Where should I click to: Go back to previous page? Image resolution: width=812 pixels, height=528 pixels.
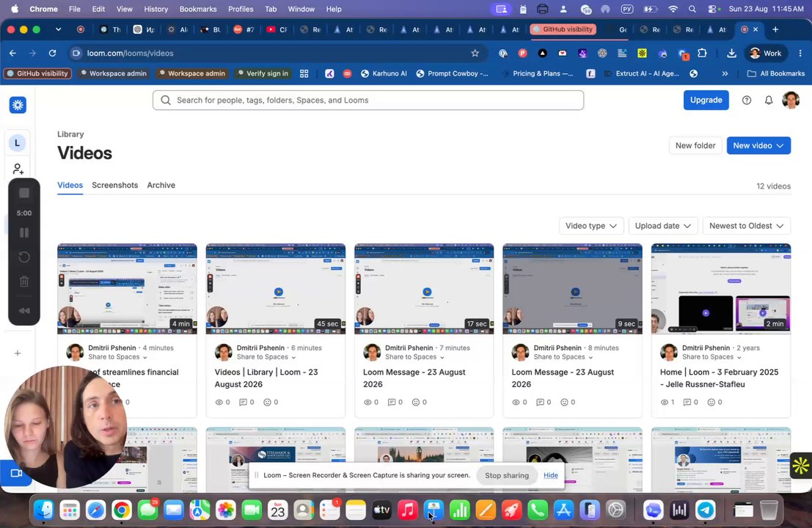click(13, 53)
